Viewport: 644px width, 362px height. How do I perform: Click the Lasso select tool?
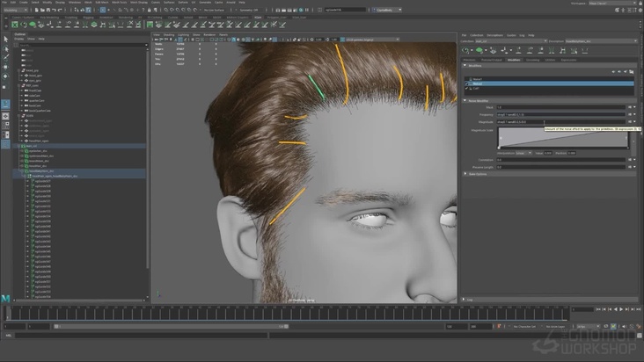[x=5, y=48]
